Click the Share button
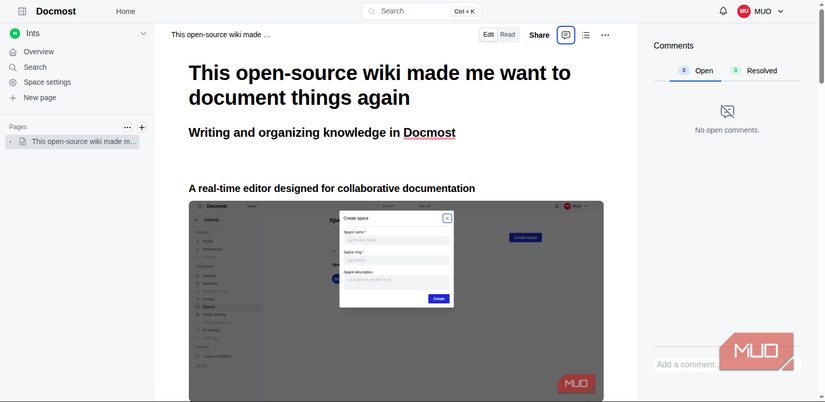Viewport: 825px width, 402px height. point(539,35)
